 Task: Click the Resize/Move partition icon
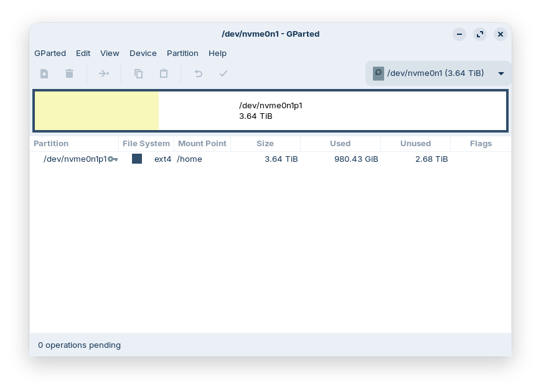(104, 73)
